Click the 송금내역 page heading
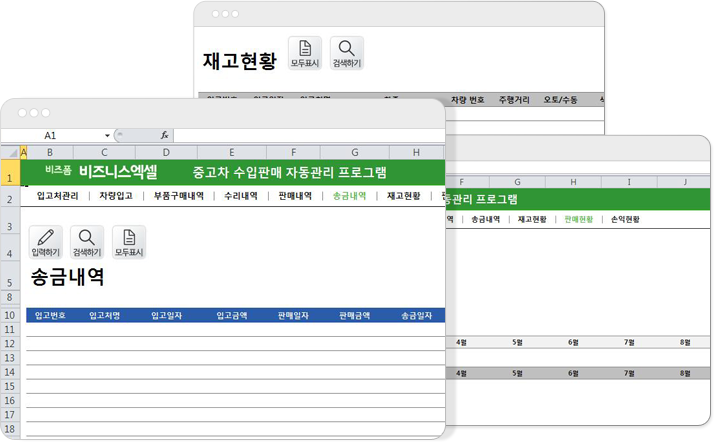Screen dimensions: 714x442 click(x=67, y=277)
